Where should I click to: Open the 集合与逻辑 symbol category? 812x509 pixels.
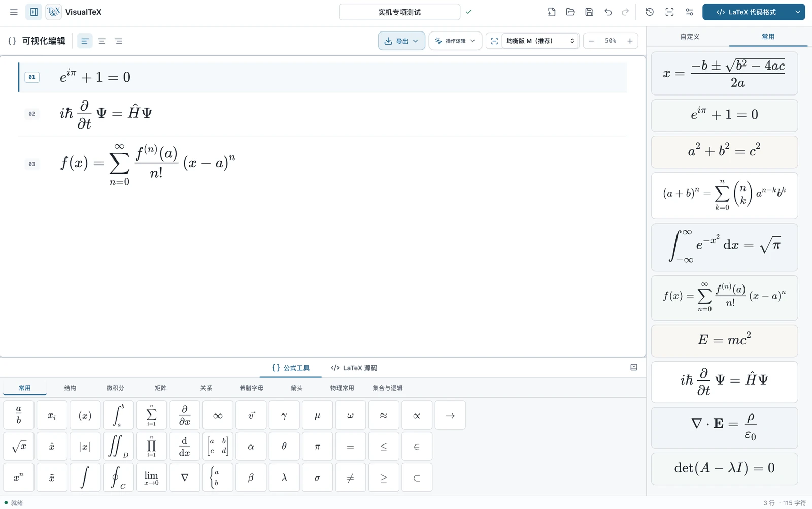[x=387, y=388]
